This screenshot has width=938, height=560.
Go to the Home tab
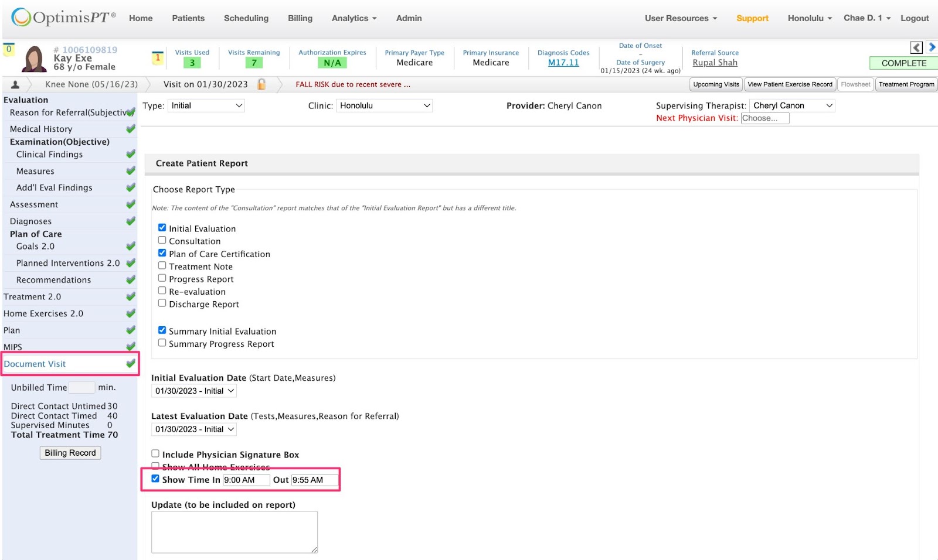pos(141,18)
